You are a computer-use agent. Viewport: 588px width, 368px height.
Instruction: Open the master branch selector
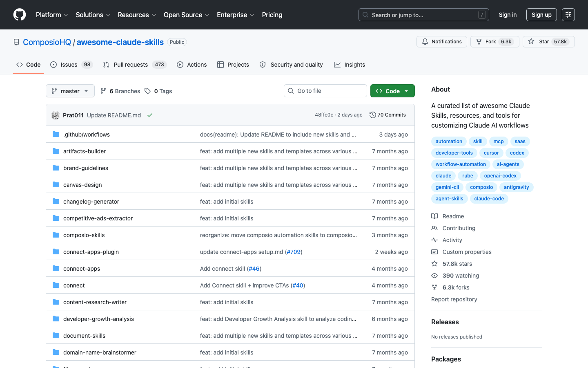coord(70,91)
